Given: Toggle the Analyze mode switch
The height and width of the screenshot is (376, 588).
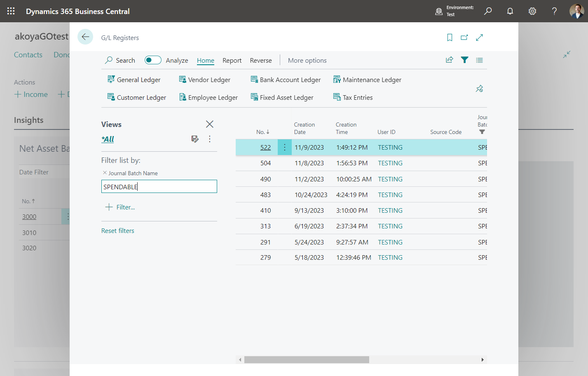Looking at the screenshot, I should pyautogui.click(x=153, y=60).
